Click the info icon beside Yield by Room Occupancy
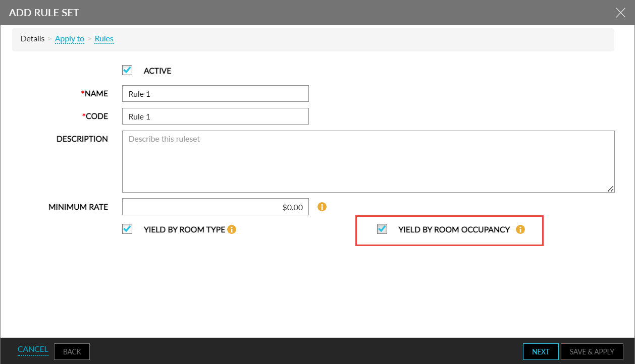 520,229
